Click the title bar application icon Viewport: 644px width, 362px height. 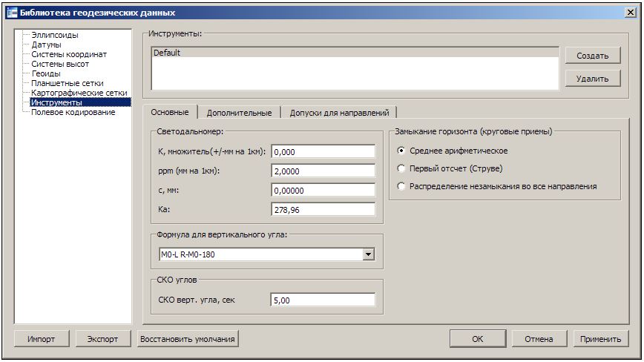(x=13, y=13)
